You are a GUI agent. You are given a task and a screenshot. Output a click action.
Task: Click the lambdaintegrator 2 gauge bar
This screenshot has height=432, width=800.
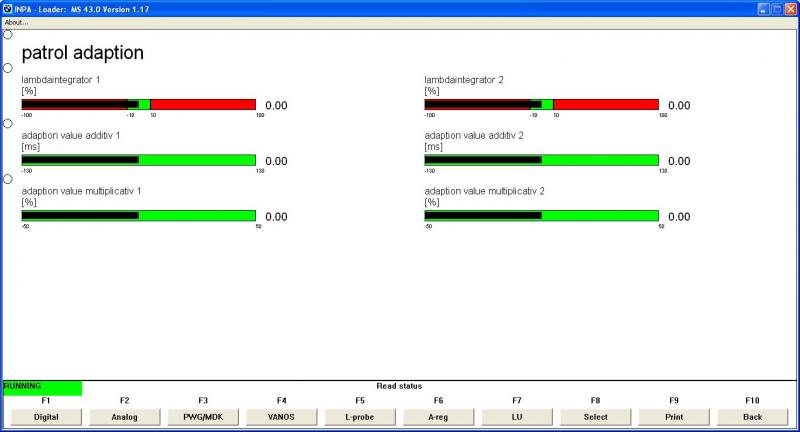tap(541, 104)
